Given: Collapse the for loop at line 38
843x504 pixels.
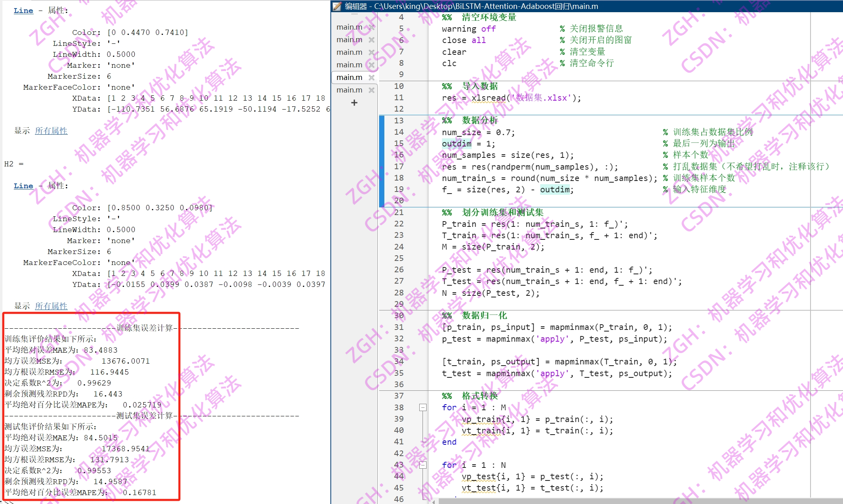Looking at the screenshot, I should [423, 407].
